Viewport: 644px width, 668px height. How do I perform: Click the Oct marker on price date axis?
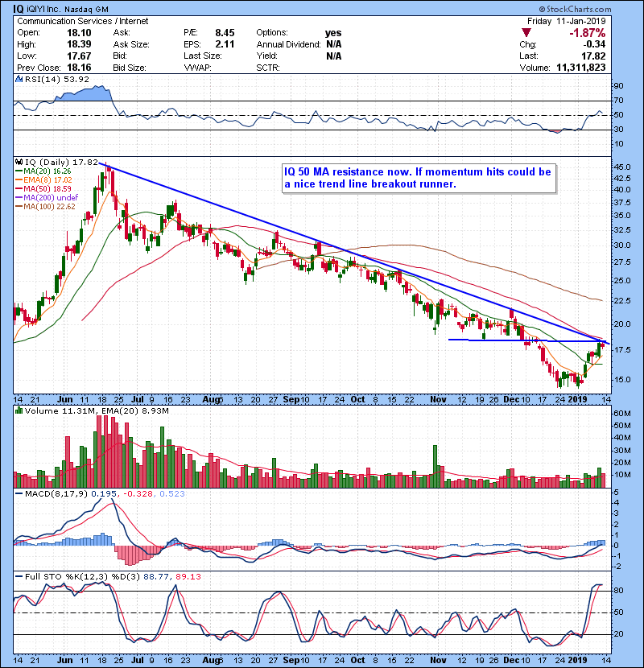tap(357, 399)
